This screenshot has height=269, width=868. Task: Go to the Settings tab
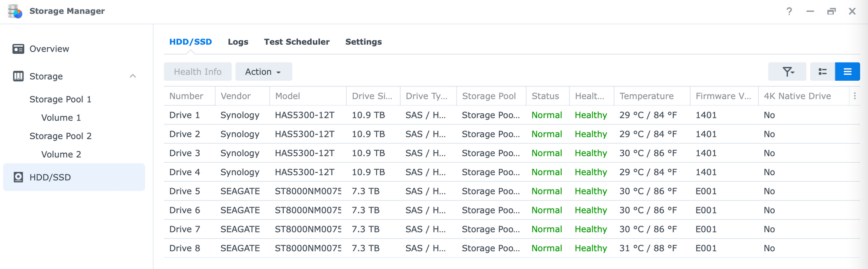(363, 42)
